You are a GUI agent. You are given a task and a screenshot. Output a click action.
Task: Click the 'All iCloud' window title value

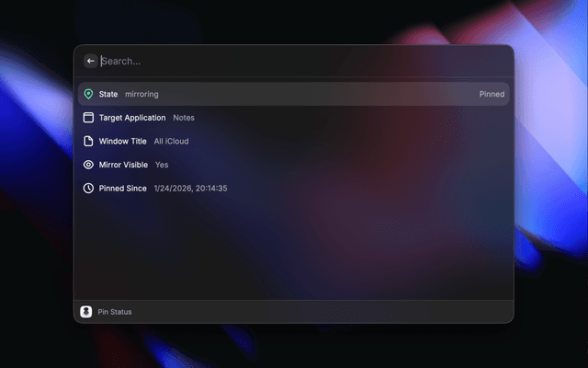pyautogui.click(x=171, y=142)
